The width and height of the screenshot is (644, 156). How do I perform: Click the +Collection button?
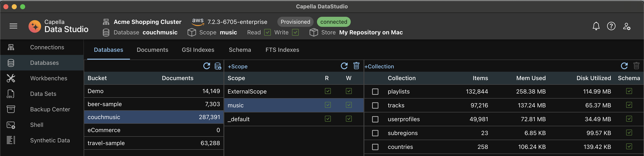tap(379, 66)
